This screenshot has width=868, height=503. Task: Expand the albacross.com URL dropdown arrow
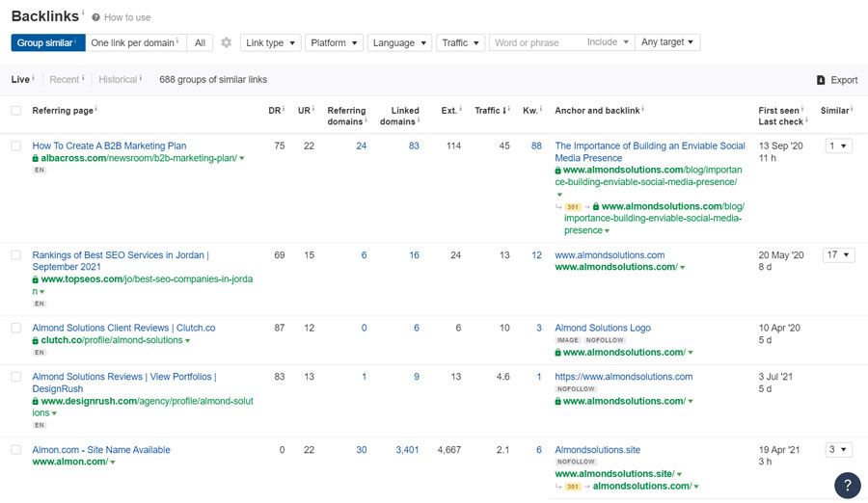coord(242,159)
